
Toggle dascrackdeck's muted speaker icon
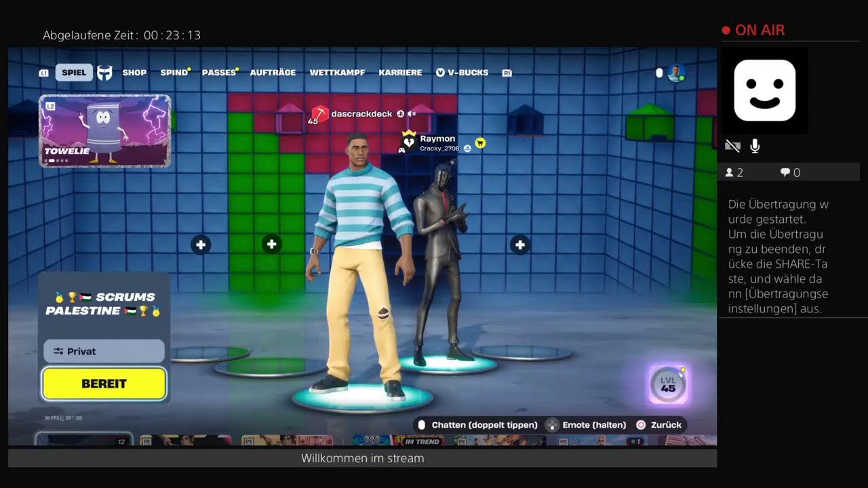[412, 114]
